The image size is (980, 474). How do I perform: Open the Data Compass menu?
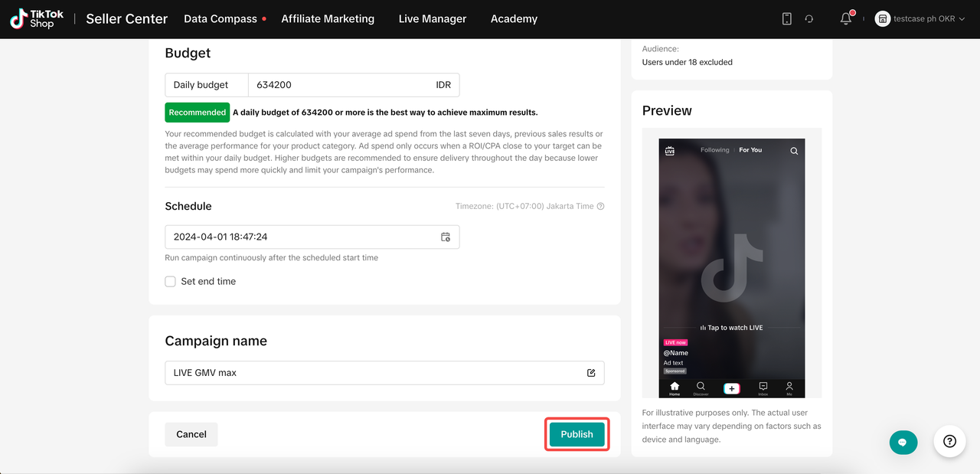pyautogui.click(x=220, y=18)
